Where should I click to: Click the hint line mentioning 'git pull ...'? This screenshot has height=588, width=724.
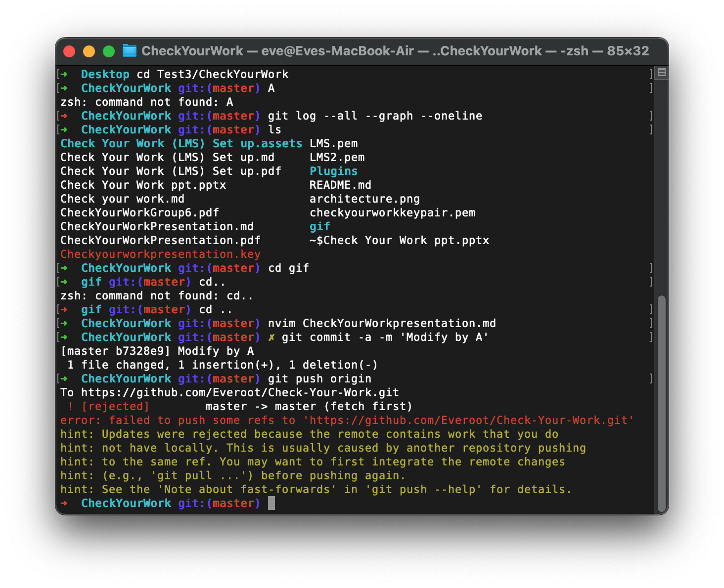[x=232, y=475]
